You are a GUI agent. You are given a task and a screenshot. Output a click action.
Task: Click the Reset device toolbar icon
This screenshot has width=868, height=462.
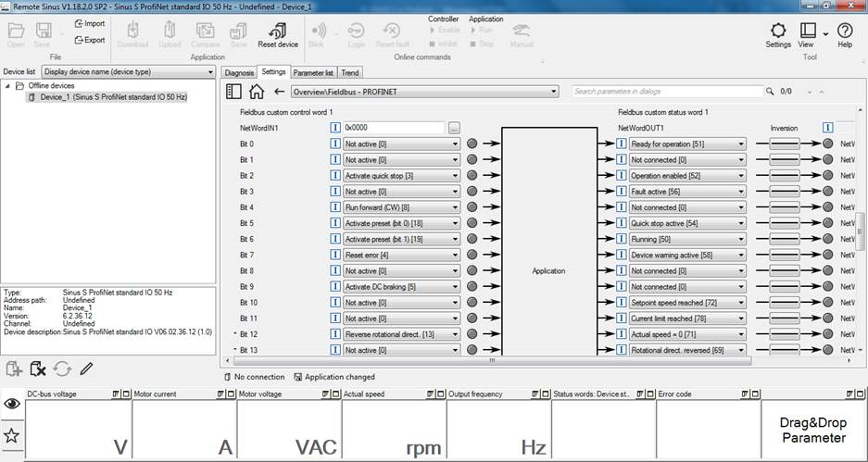tap(277, 31)
